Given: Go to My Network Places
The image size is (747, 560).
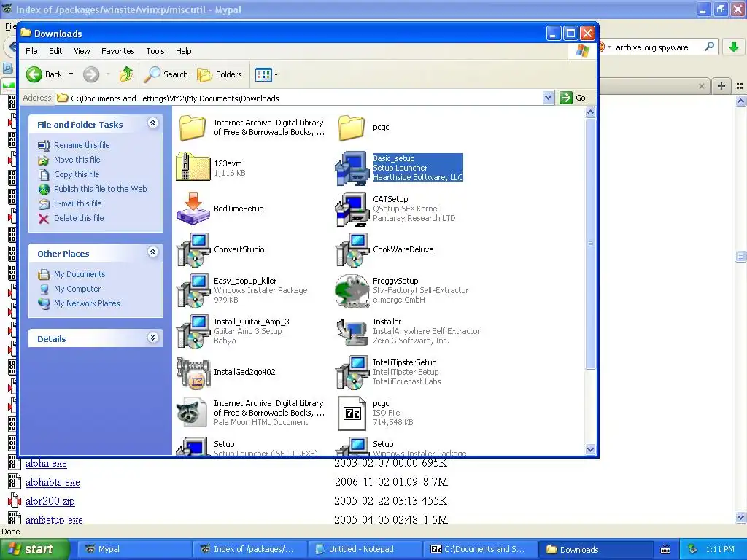Looking at the screenshot, I should pyautogui.click(x=87, y=303).
